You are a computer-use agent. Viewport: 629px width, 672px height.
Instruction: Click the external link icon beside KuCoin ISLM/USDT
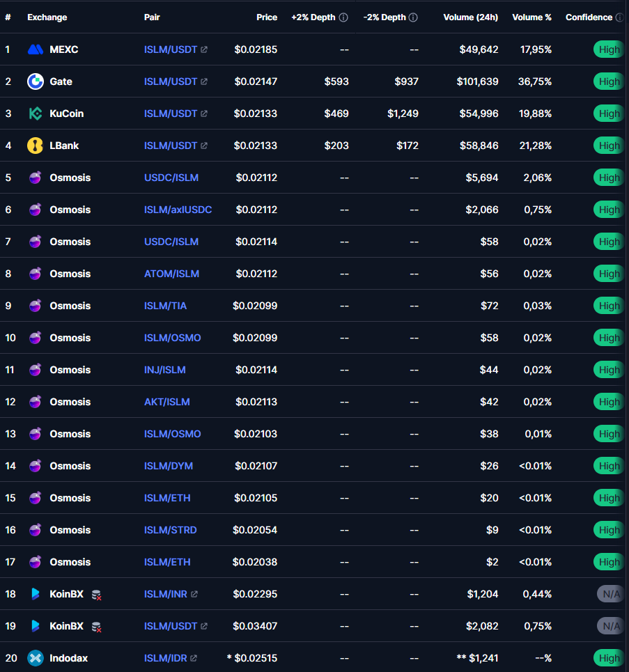pyautogui.click(x=204, y=114)
